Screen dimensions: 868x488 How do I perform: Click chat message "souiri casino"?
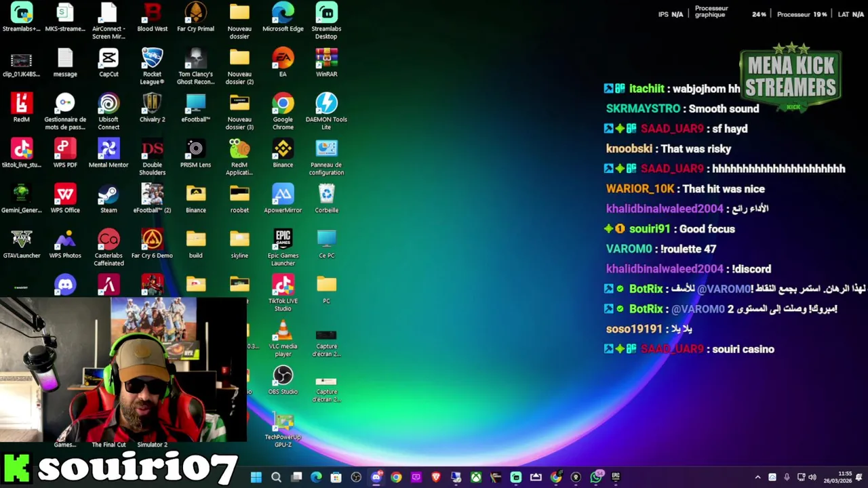coord(743,349)
